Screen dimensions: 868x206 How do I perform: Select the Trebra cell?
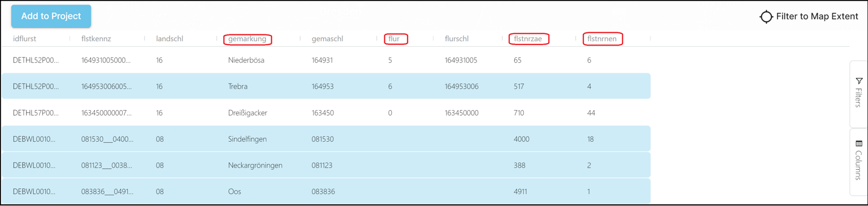(238, 86)
